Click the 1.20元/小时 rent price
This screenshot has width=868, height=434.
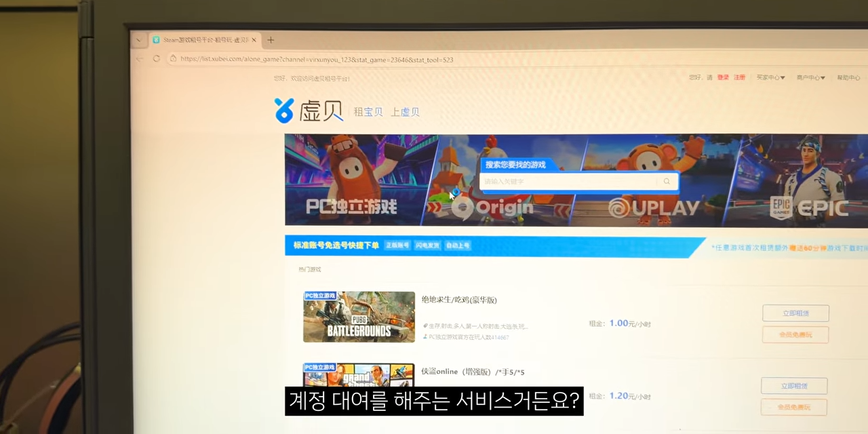coord(630,395)
